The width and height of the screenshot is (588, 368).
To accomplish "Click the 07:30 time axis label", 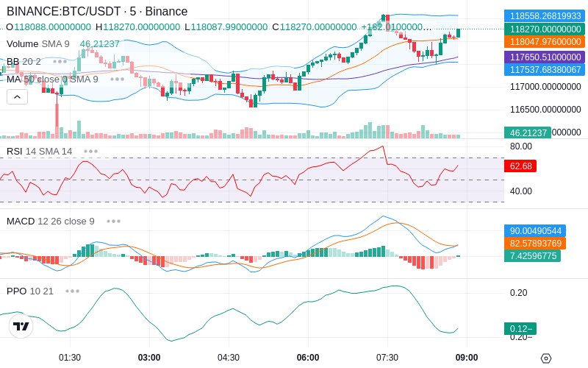I will (387, 358).
